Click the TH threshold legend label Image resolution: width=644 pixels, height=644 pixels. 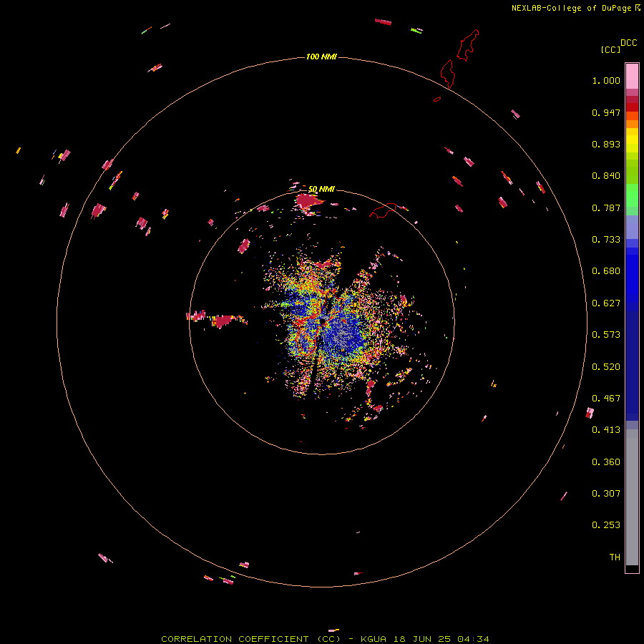[615, 557]
